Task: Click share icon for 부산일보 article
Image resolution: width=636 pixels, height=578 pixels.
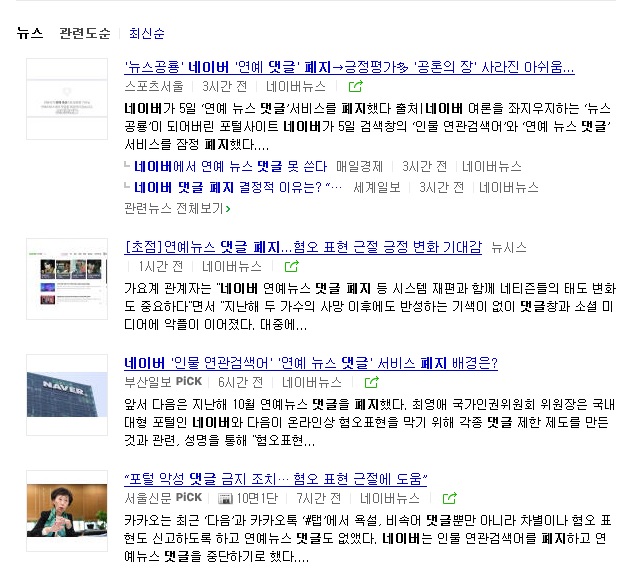Action: [x=372, y=382]
